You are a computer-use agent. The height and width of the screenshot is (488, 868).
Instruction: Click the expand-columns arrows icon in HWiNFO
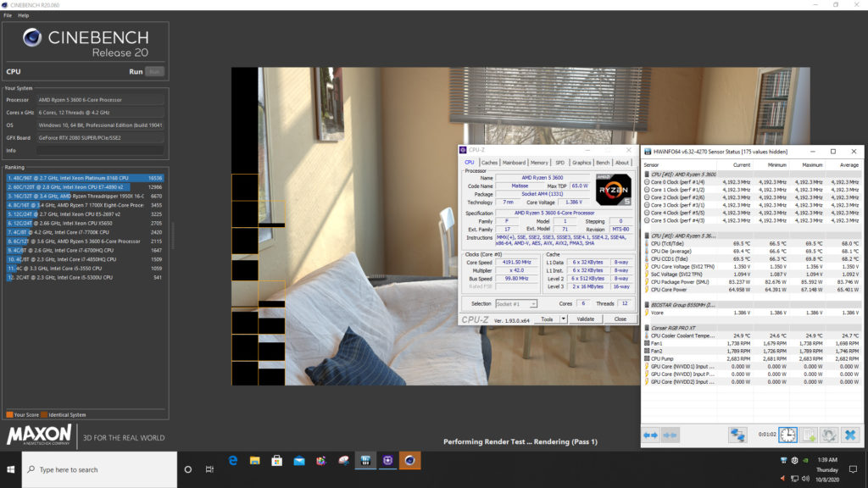click(x=650, y=435)
